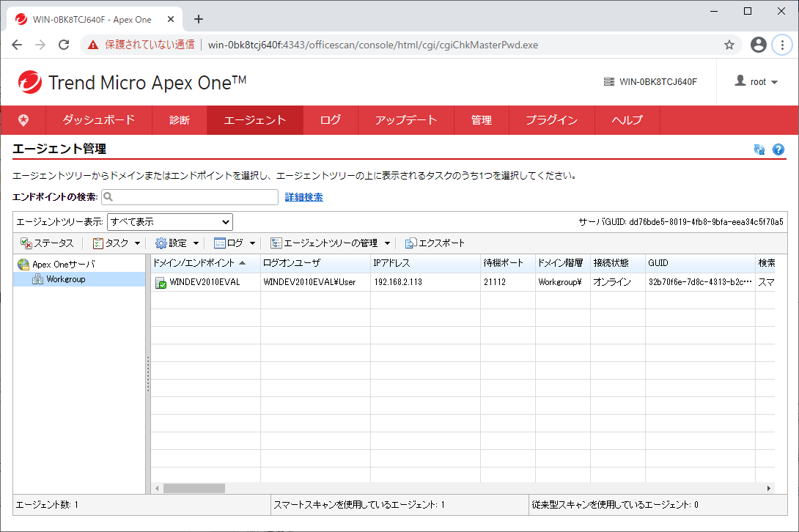
Task: Close the Apex One browser tab
Action: point(171,19)
